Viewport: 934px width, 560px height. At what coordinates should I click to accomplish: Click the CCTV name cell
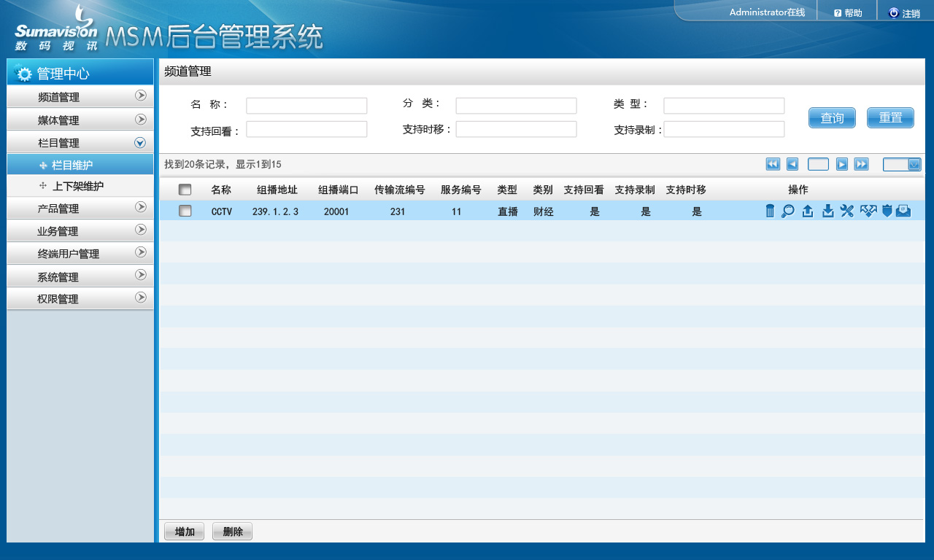(222, 211)
